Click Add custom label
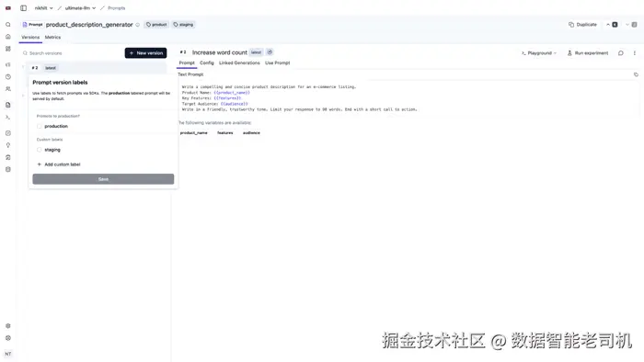The height and width of the screenshot is (362, 644). [59, 164]
